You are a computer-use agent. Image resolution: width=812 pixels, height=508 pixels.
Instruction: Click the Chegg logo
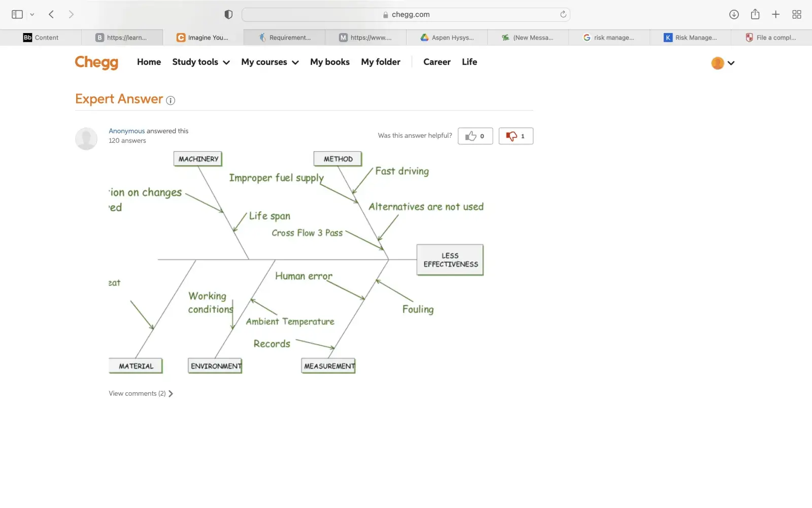(x=96, y=62)
